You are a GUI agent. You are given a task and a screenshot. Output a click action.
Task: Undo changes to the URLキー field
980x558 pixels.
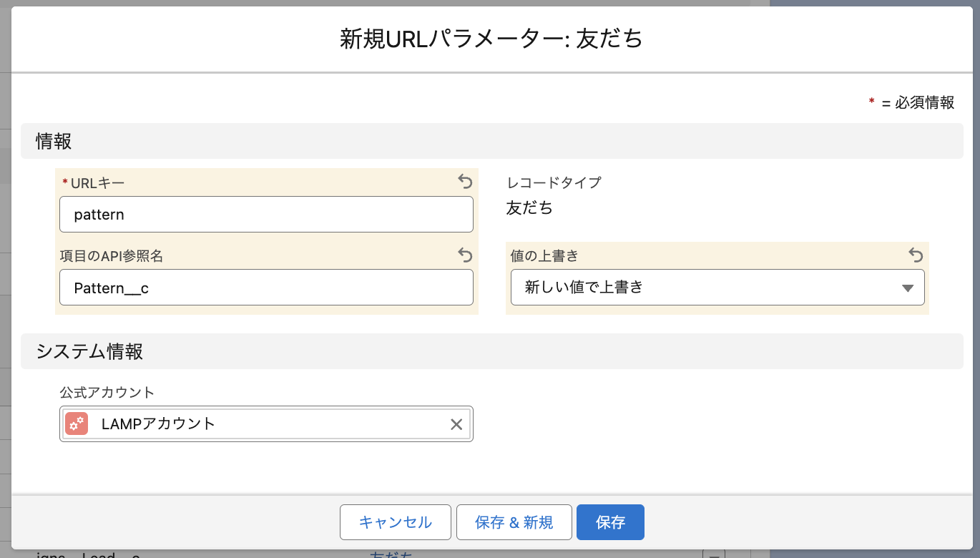tap(465, 181)
